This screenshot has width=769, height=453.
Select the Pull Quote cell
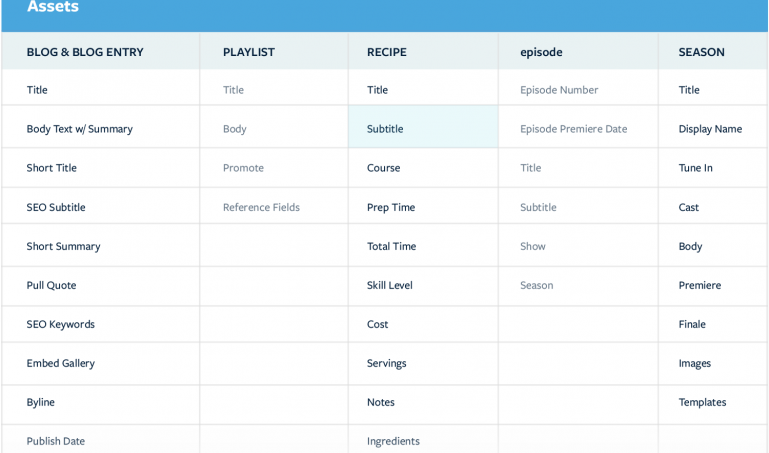(101, 285)
